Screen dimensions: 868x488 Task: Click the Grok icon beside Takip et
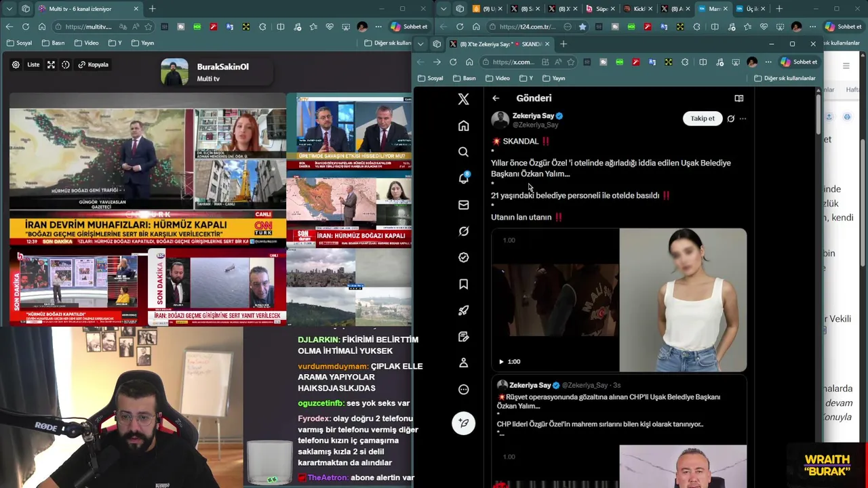tap(730, 119)
